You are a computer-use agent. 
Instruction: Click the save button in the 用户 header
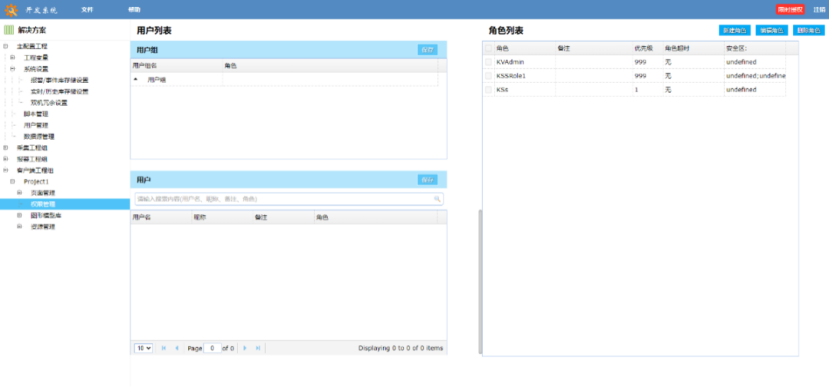(428, 180)
